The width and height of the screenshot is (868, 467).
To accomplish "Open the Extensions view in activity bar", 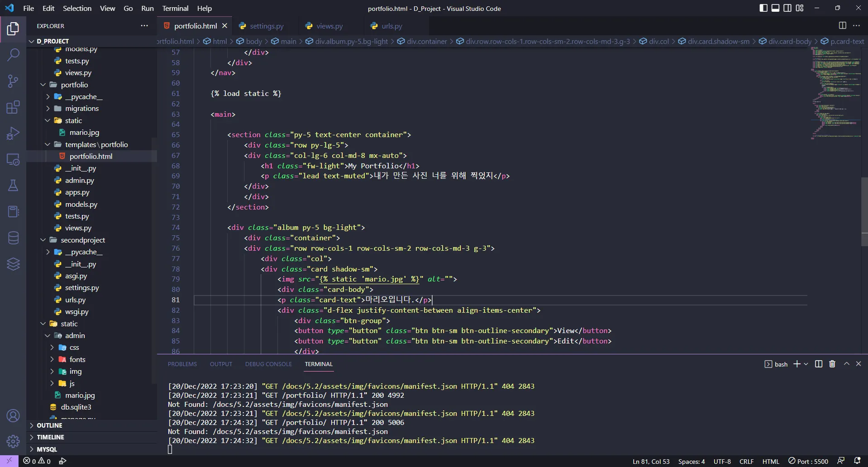I will click(x=13, y=108).
